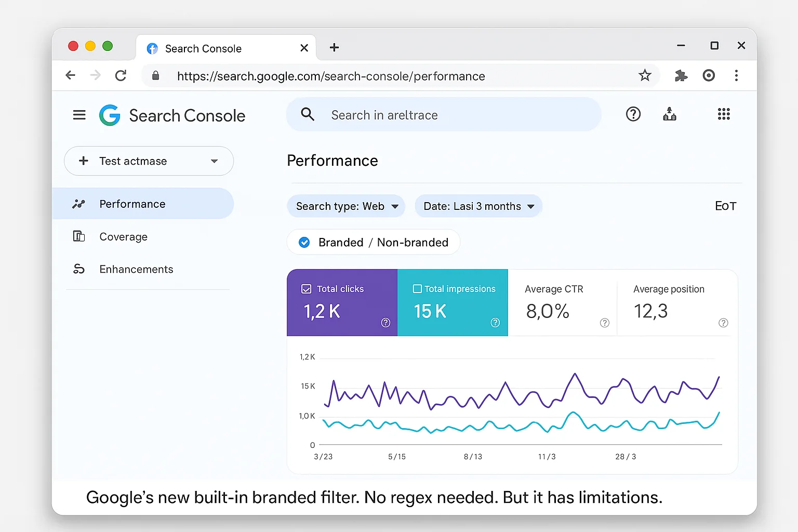
Task: Open the Coverage report icon
Action: [78, 236]
